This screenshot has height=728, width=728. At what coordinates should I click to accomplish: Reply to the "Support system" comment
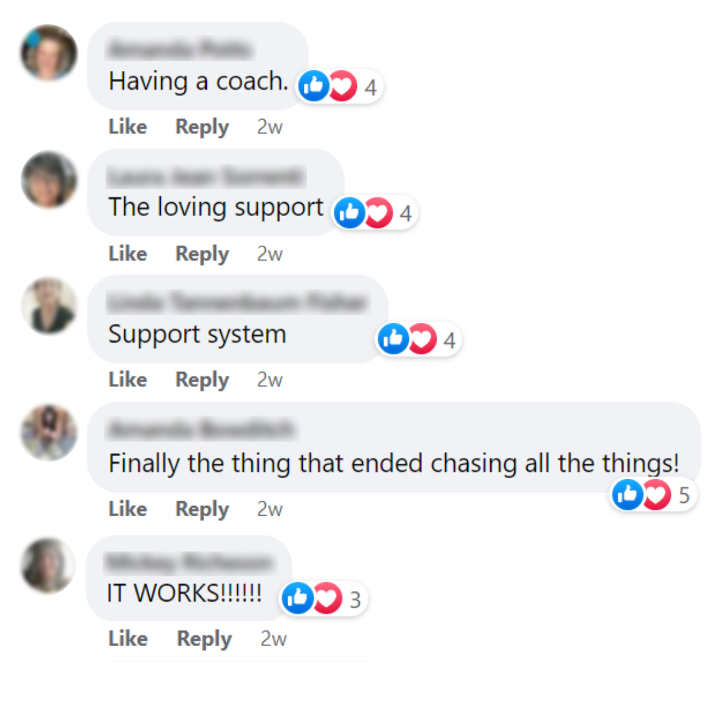(x=202, y=380)
